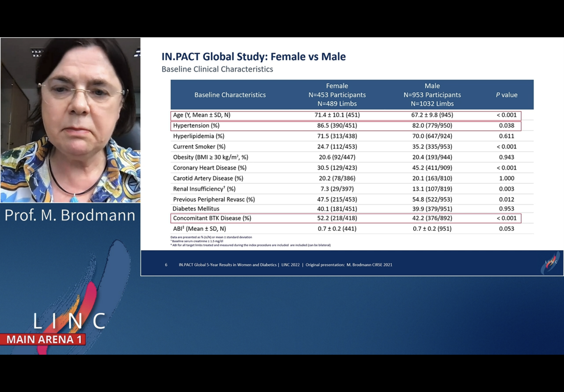Click the red MAIN ARENA 1 badge

click(44, 339)
